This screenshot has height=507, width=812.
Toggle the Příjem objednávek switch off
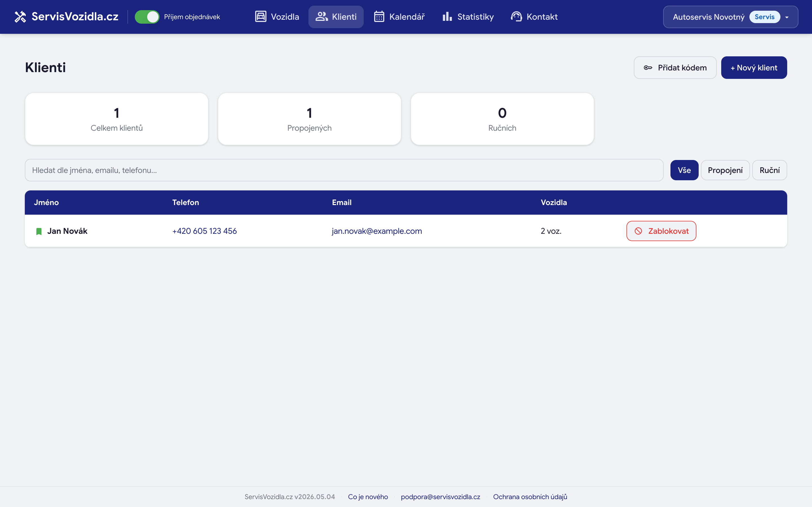(147, 17)
